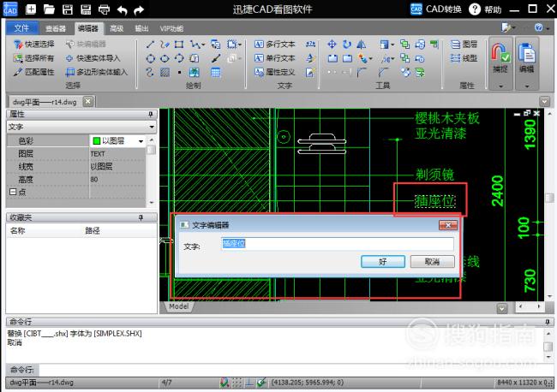Activate the Move tool in the tools group
The image size is (557, 392).
[x=332, y=45]
